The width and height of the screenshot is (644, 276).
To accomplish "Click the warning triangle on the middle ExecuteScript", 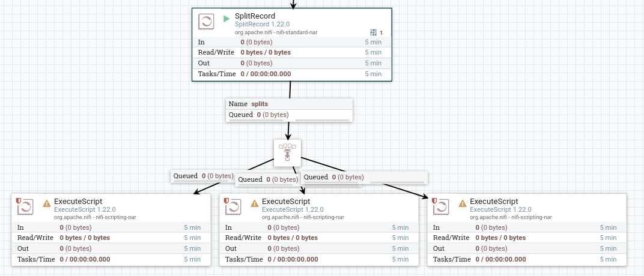I will tap(254, 203).
